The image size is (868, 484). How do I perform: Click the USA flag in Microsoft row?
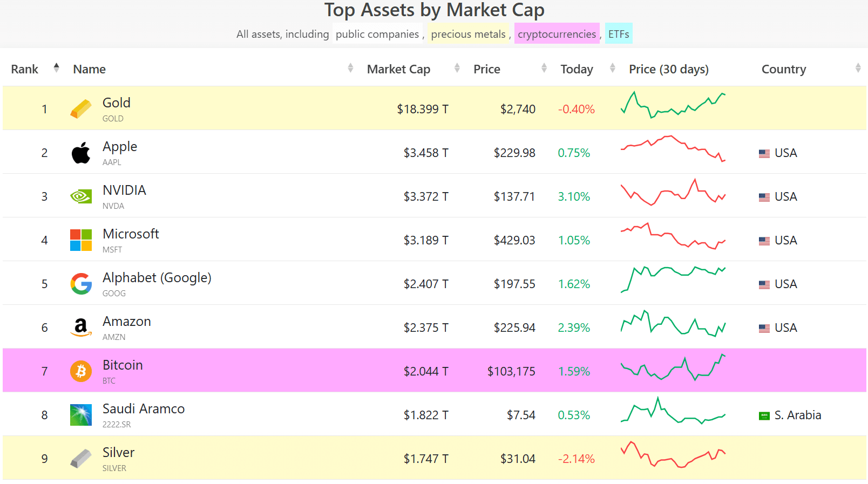click(x=764, y=241)
